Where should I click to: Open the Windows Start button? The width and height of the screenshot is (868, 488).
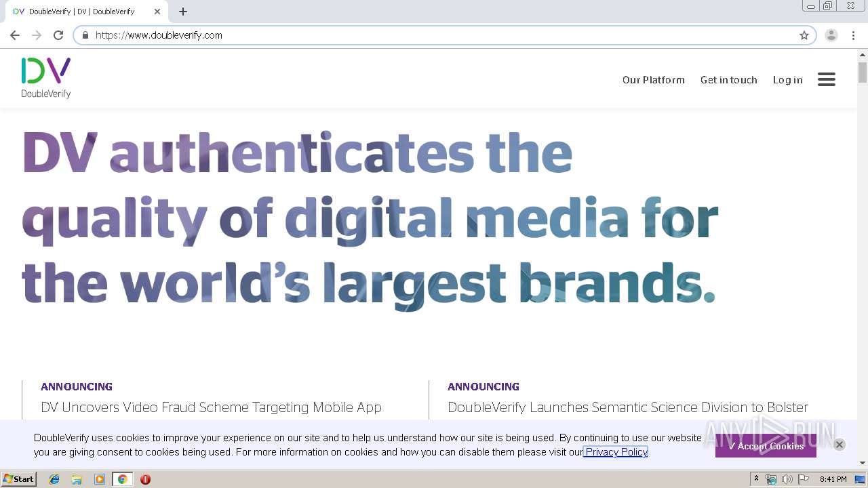point(18,479)
